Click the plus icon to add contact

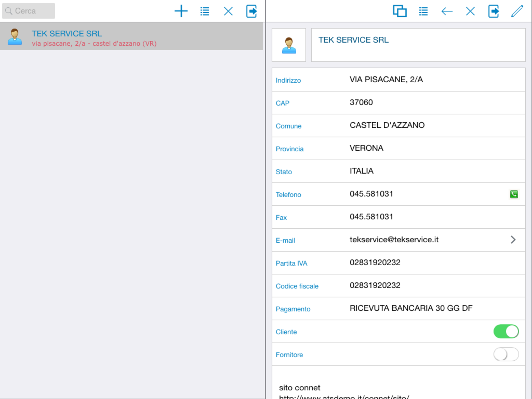coord(181,11)
